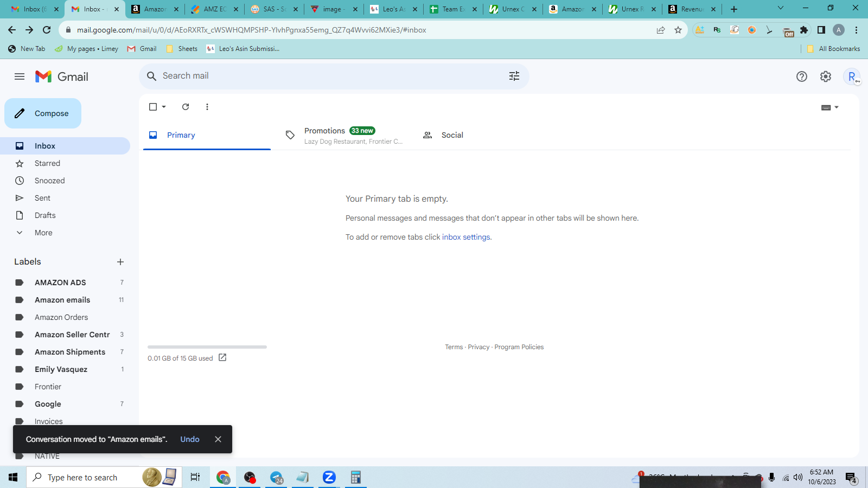Open the select dropdown arrow
This screenshot has height=488, width=868.
(x=164, y=107)
